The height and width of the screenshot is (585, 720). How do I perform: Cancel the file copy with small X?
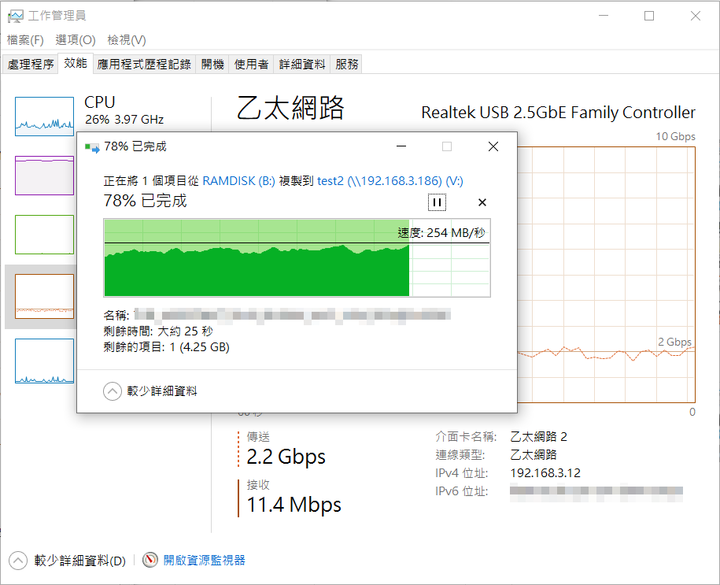tap(482, 202)
